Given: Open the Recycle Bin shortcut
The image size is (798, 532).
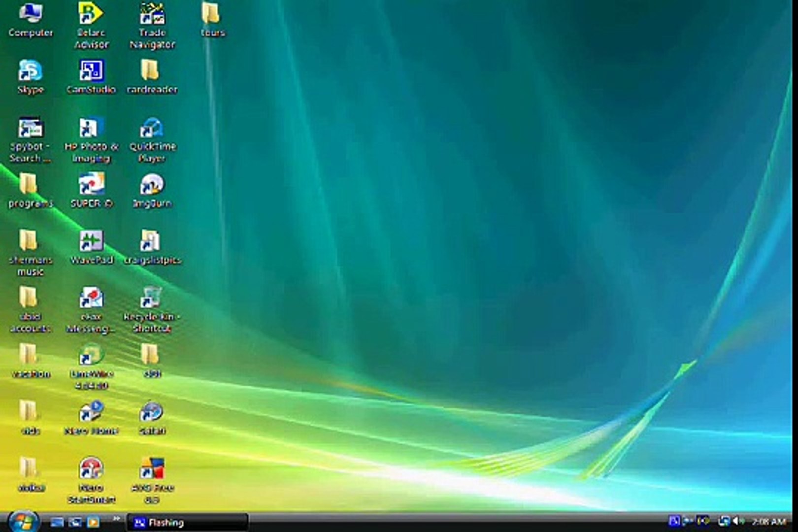Looking at the screenshot, I should pos(150,298).
